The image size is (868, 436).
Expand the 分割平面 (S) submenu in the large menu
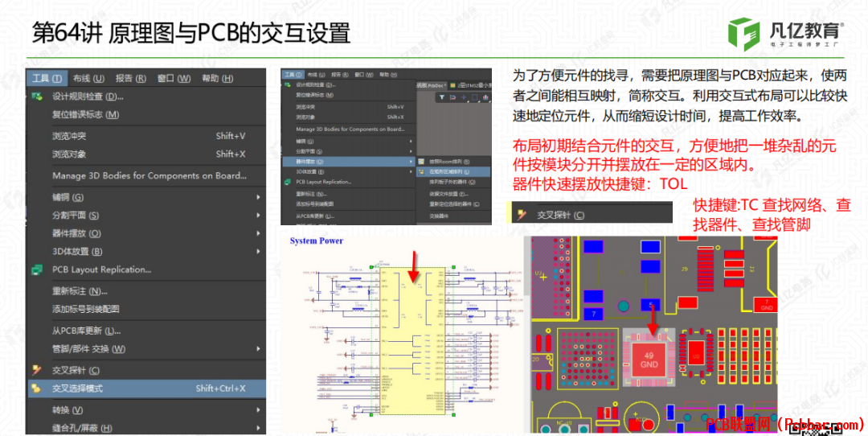point(146,216)
